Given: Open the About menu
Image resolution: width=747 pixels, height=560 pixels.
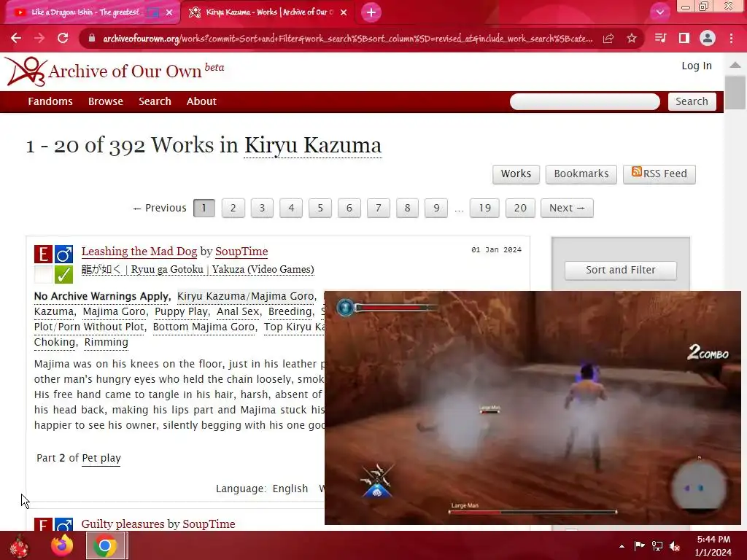Looking at the screenshot, I should 201,101.
